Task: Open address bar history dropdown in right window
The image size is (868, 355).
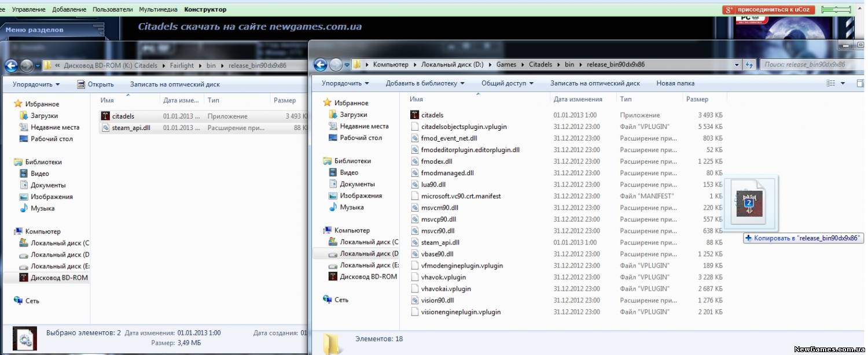Action: (x=737, y=65)
